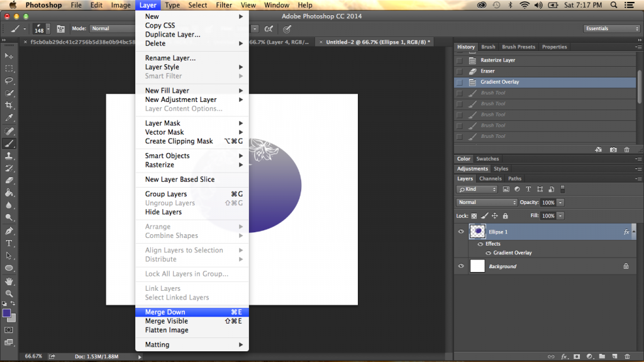
Task: Select the Healing Brush tool
Action: point(9,131)
